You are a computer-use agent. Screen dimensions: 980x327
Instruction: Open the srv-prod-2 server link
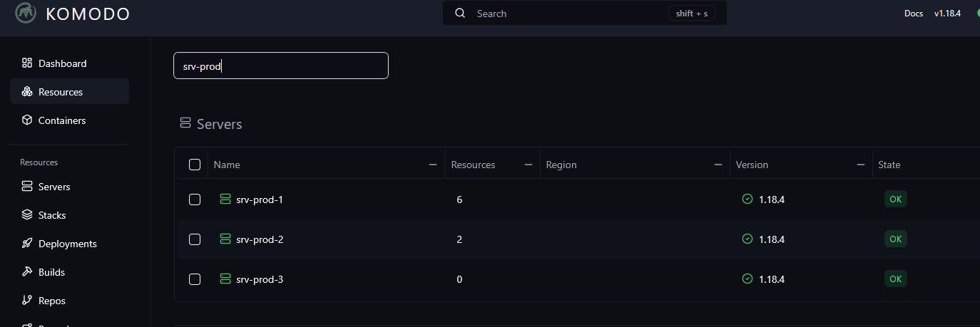[x=260, y=239]
